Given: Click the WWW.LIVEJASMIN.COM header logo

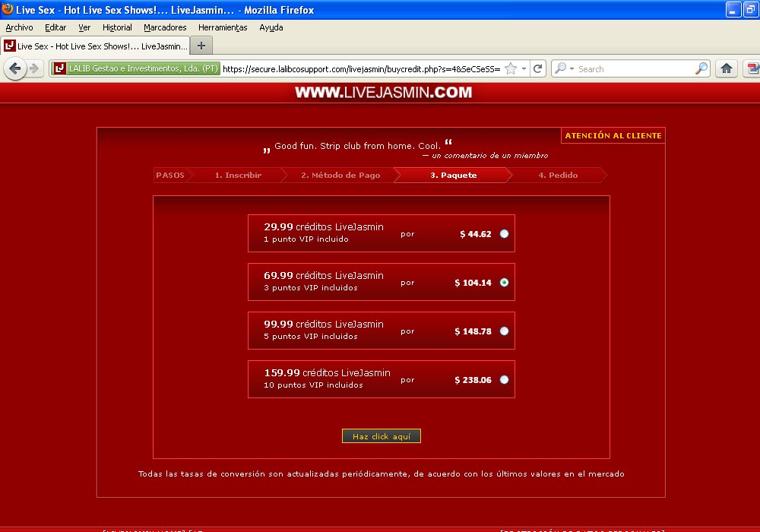Looking at the screenshot, I should pyautogui.click(x=383, y=92).
